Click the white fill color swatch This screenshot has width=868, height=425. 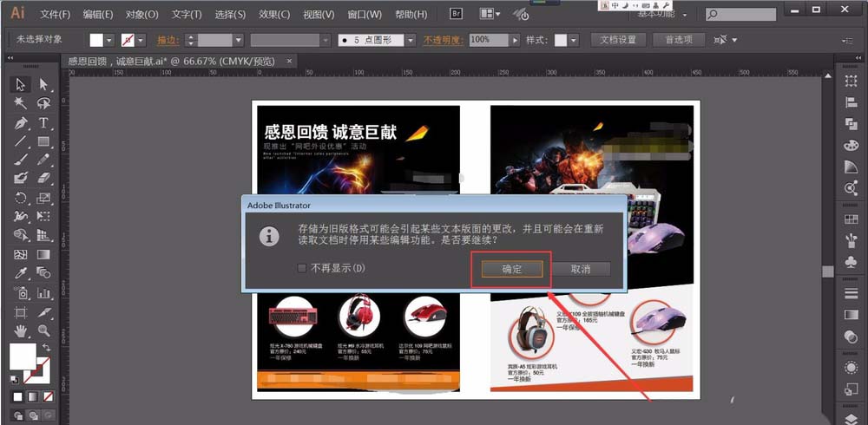coord(23,356)
